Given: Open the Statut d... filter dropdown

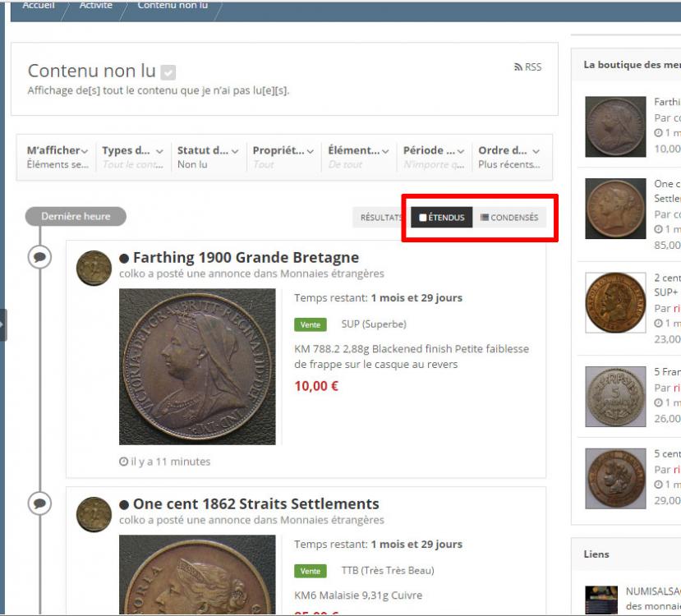Looking at the screenshot, I should (x=208, y=157).
